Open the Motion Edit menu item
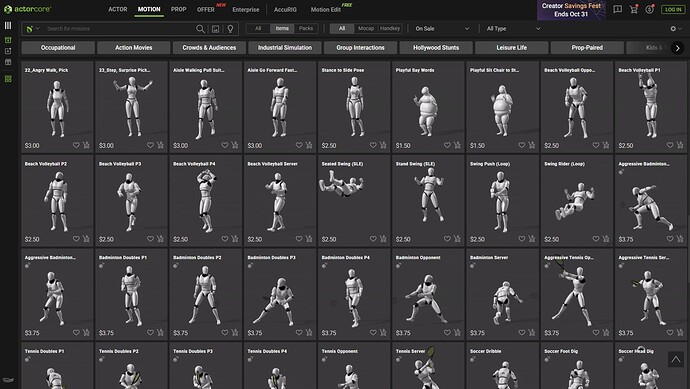Screen dimensions: 690x389 (x=326, y=9)
